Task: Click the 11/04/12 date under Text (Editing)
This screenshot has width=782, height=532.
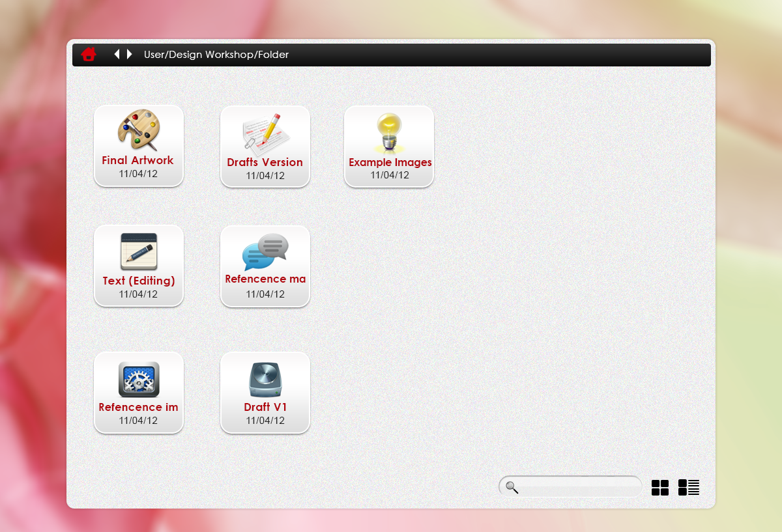Action: (x=138, y=294)
